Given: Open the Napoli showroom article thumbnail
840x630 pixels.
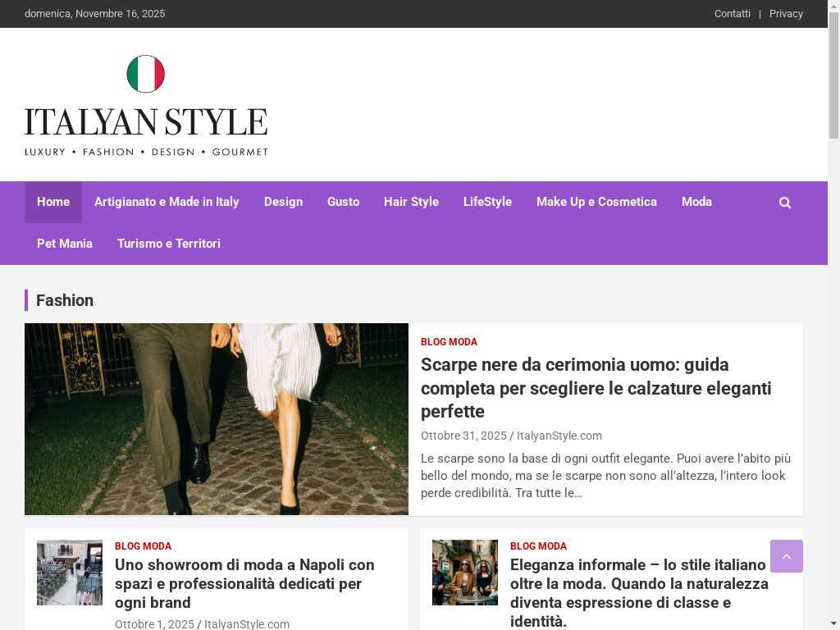Looking at the screenshot, I should tap(70, 573).
